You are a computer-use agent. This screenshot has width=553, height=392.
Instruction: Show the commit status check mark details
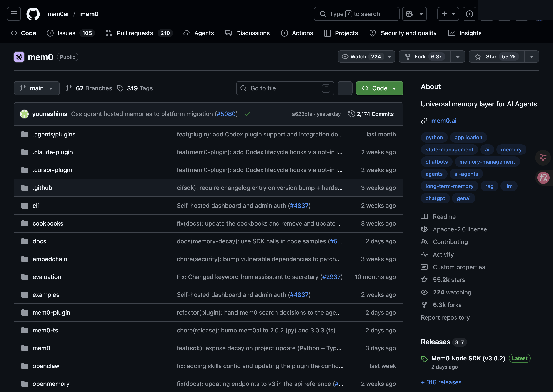point(247,114)
